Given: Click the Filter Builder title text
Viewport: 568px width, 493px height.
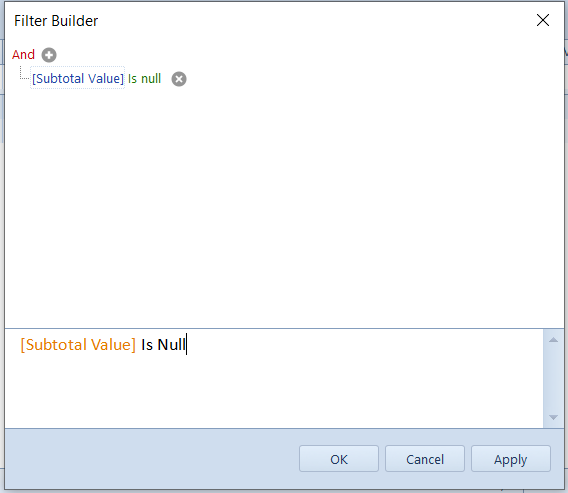Looking at the screenshot, I should 56,21.
